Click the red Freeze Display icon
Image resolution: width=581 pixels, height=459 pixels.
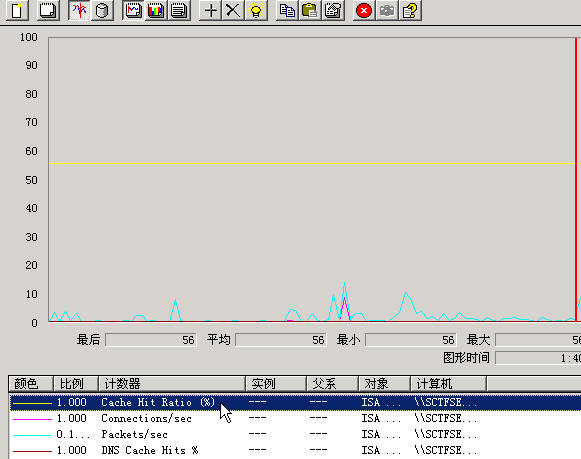point(364,10)
